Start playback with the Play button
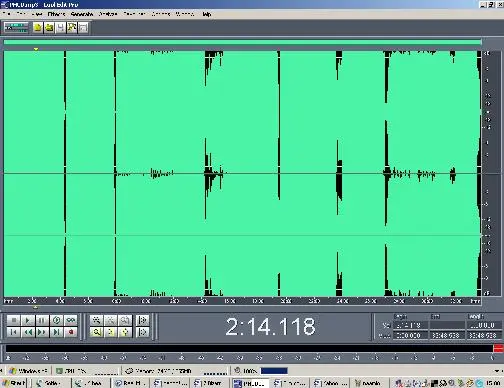504x388 pixels. 28,320
